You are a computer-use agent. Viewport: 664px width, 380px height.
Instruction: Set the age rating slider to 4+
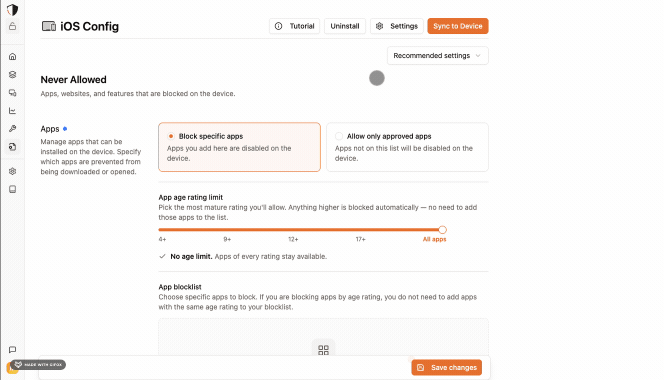(x=162, y=239)
